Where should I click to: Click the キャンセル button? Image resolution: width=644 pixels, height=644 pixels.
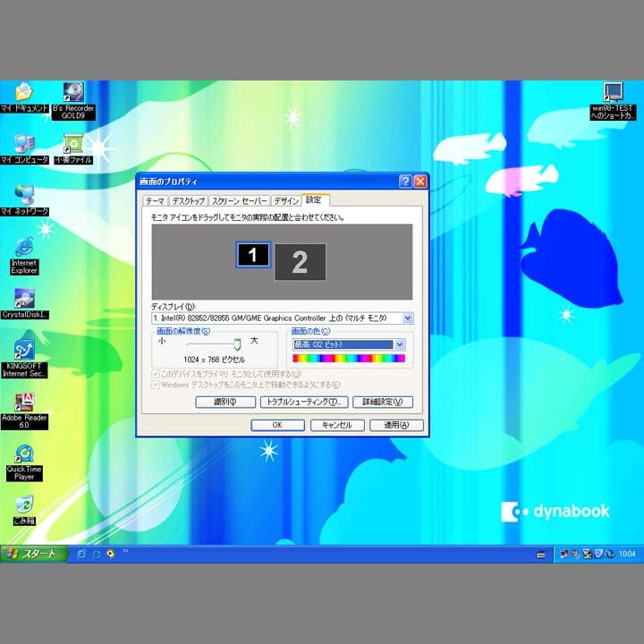[x=337, y=425]
